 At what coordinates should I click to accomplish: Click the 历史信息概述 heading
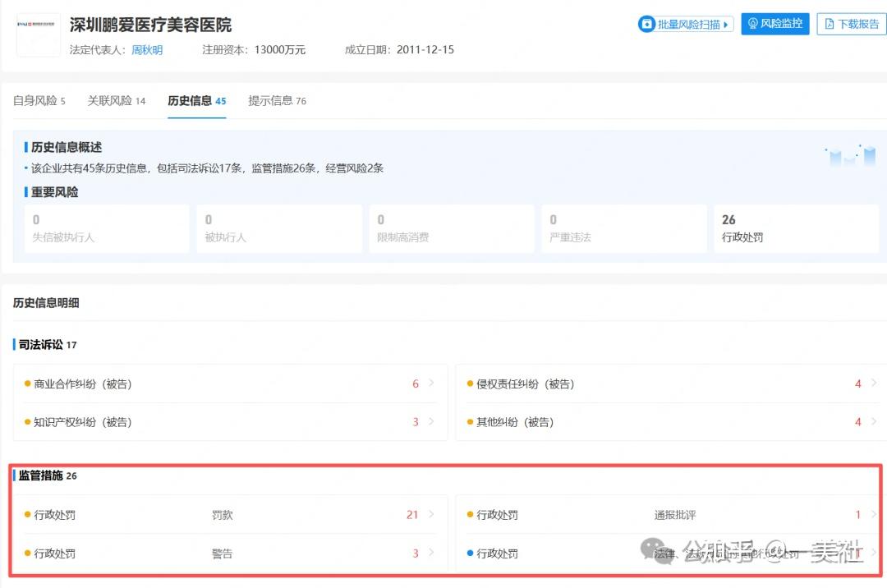67,147
